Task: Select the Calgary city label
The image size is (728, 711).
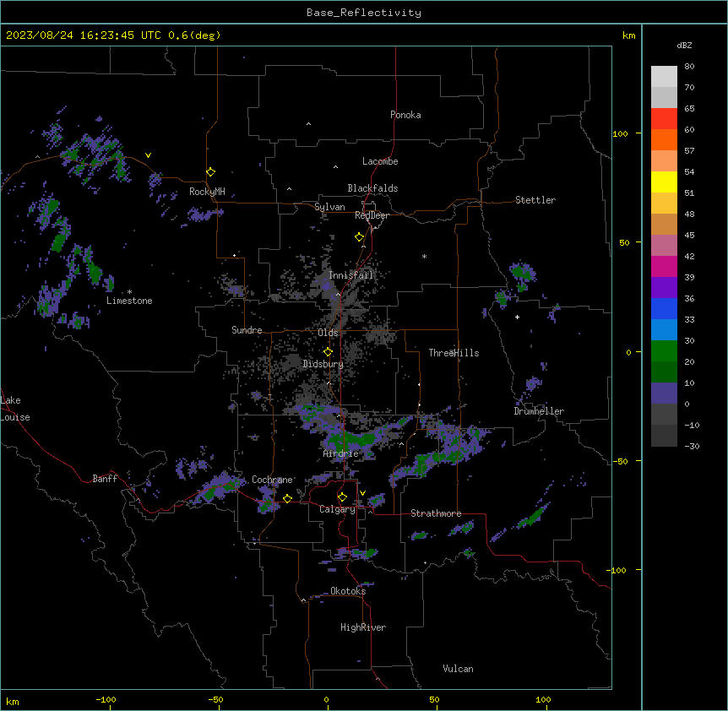Action: pos(337,509)
